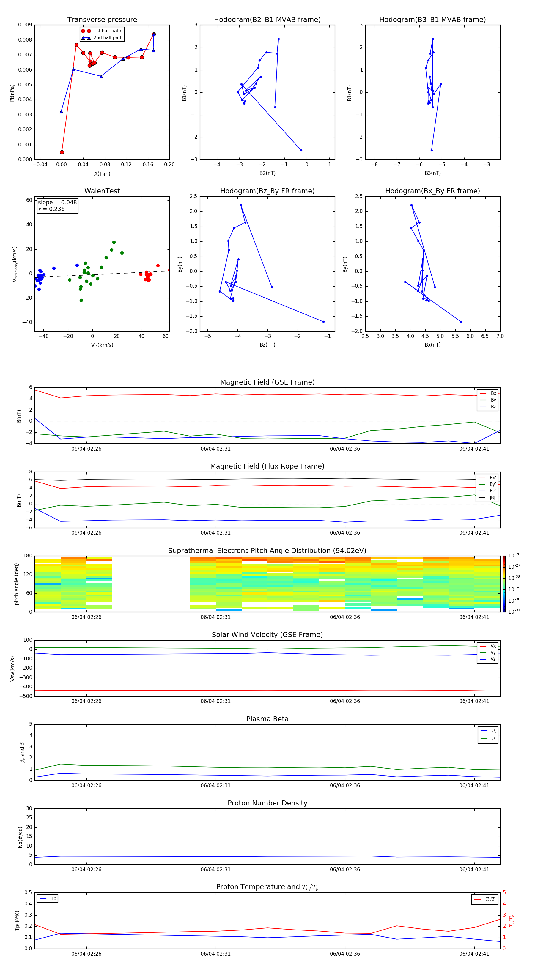Click the "Proton Number Density" title
Viewport: 535px width, 980px height.
267,803
